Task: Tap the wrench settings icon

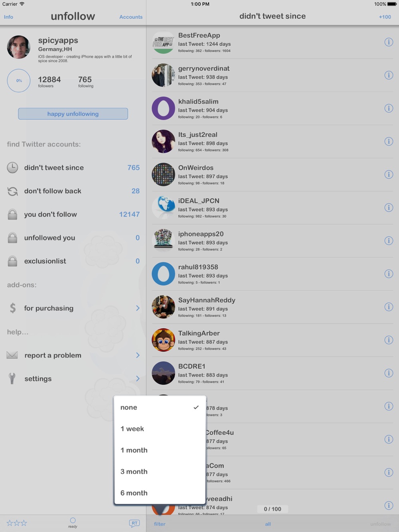Action: [12, 378]
